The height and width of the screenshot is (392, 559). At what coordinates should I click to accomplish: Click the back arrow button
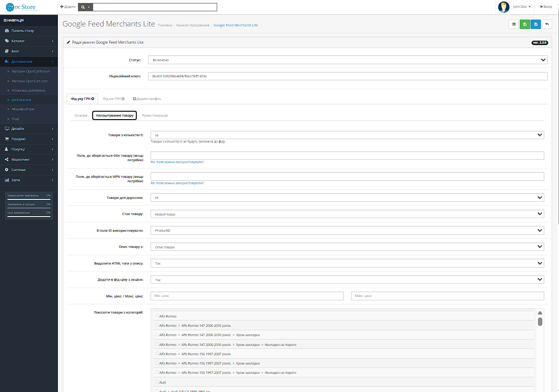547,24
